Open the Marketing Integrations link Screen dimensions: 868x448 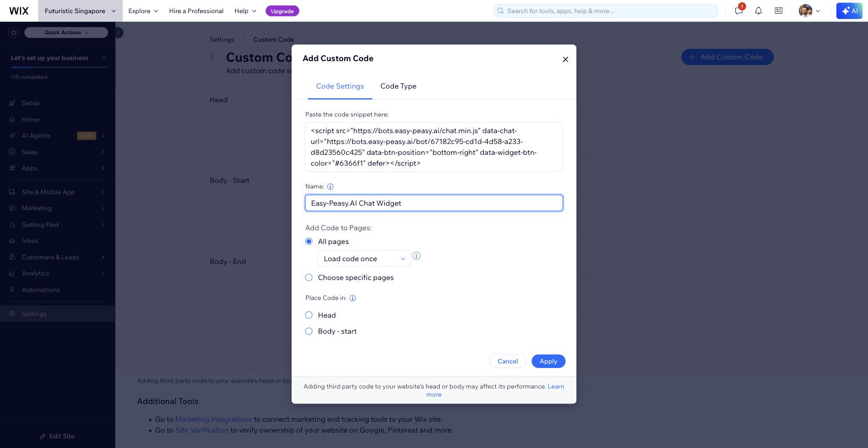[x=213, y=419]
